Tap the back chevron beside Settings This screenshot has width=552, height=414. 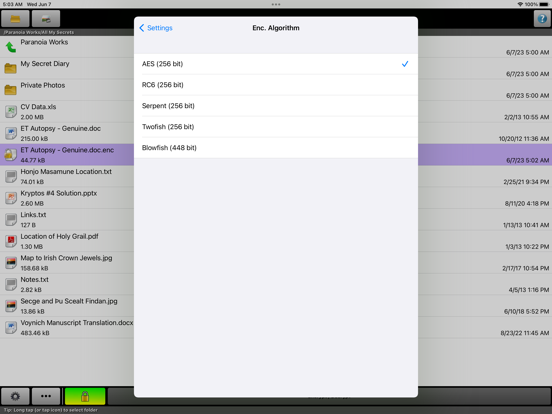tap(142, 28)
